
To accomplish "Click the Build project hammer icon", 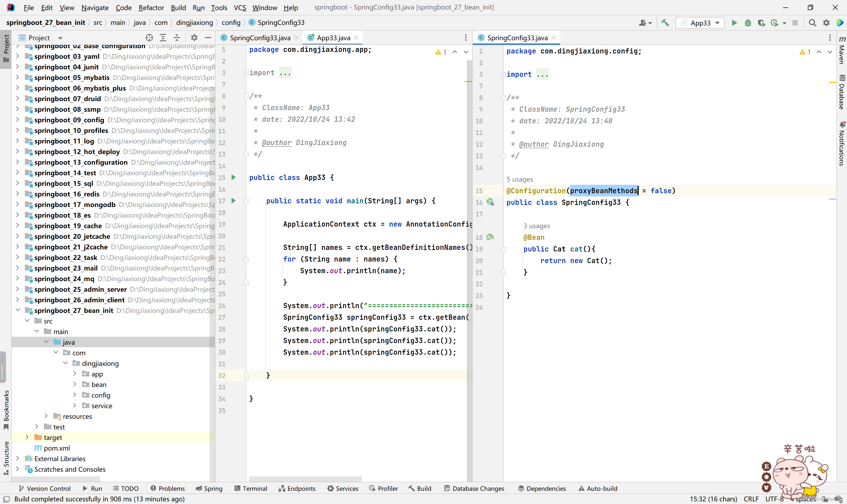I will [x=665, y=23].
